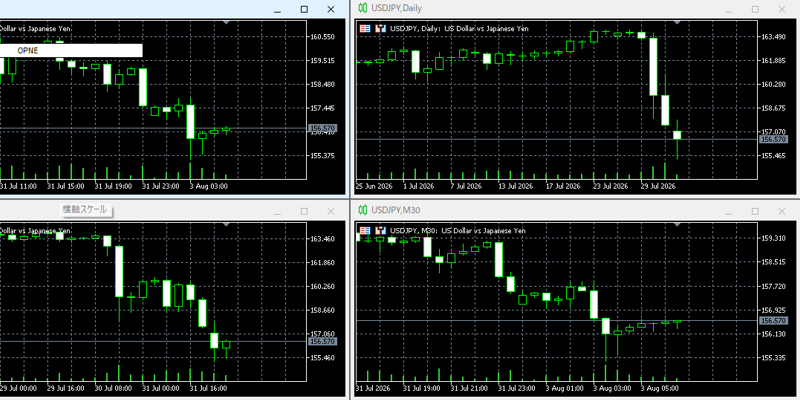Click the '31 Jul 11:00' time label
This screenshot has height=400, width=800.
click(18, 186)
